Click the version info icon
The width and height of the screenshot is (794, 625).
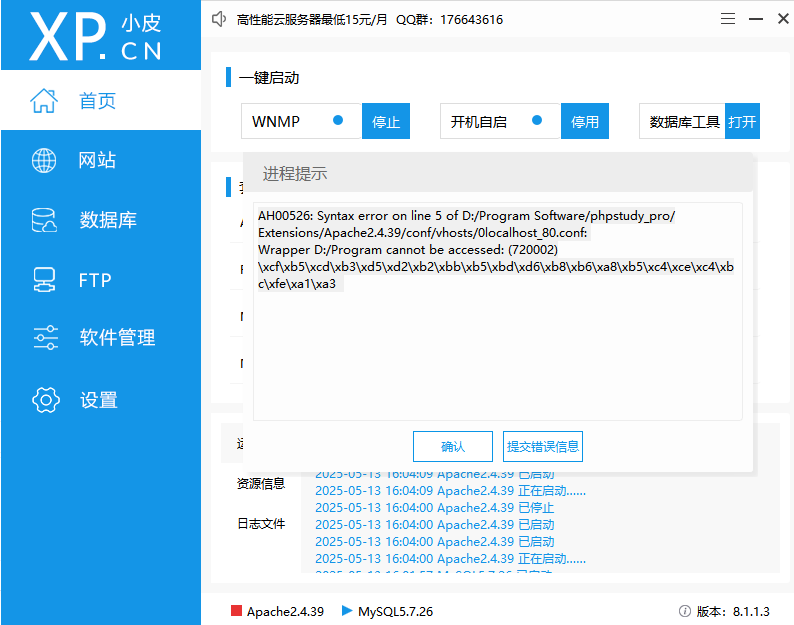[x=685, y=611]
